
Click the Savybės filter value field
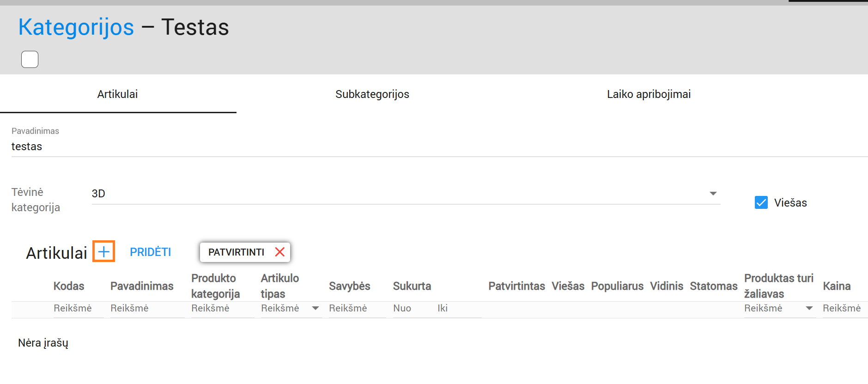click(x=356, y=308)
